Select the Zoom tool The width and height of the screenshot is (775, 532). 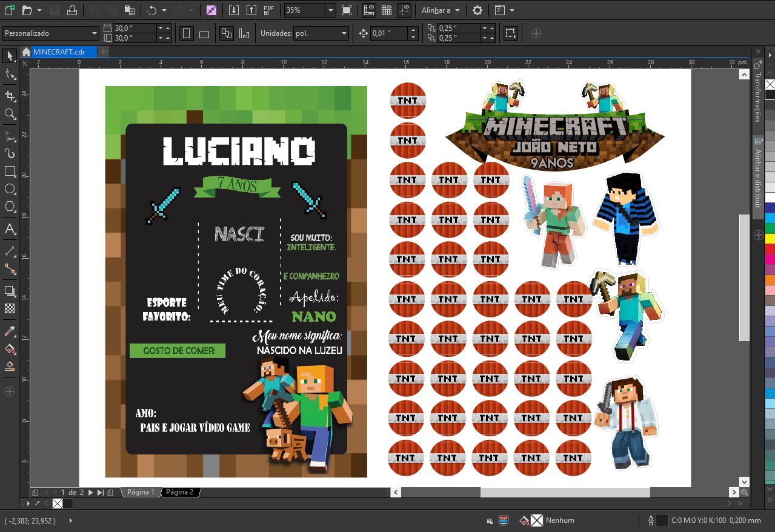point(8,114)
